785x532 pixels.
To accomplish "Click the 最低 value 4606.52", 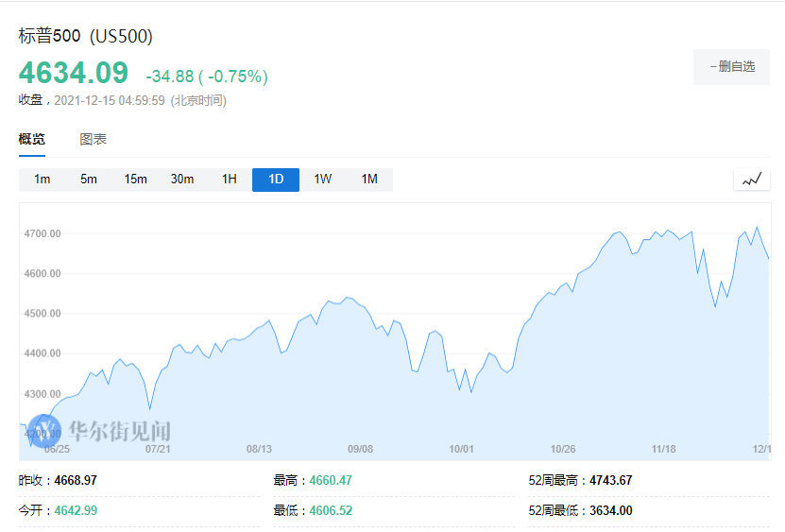I will click(331, 510).
